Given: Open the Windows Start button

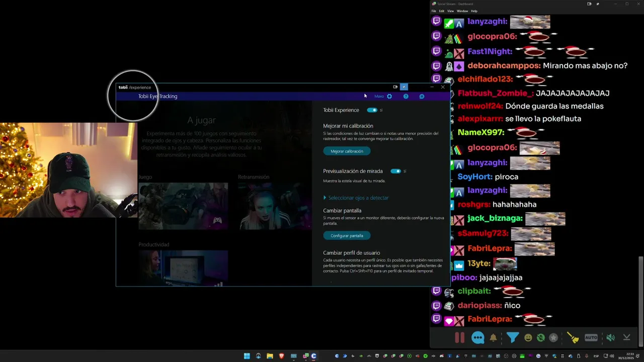Looking at the screenshot, I should click(247, 356).
